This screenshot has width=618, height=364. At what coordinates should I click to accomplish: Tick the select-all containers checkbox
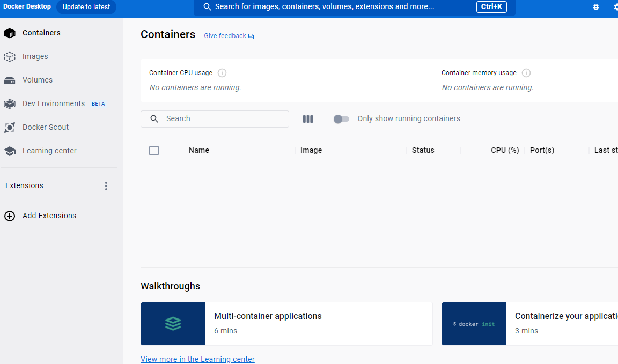click(x=154, y=151)
